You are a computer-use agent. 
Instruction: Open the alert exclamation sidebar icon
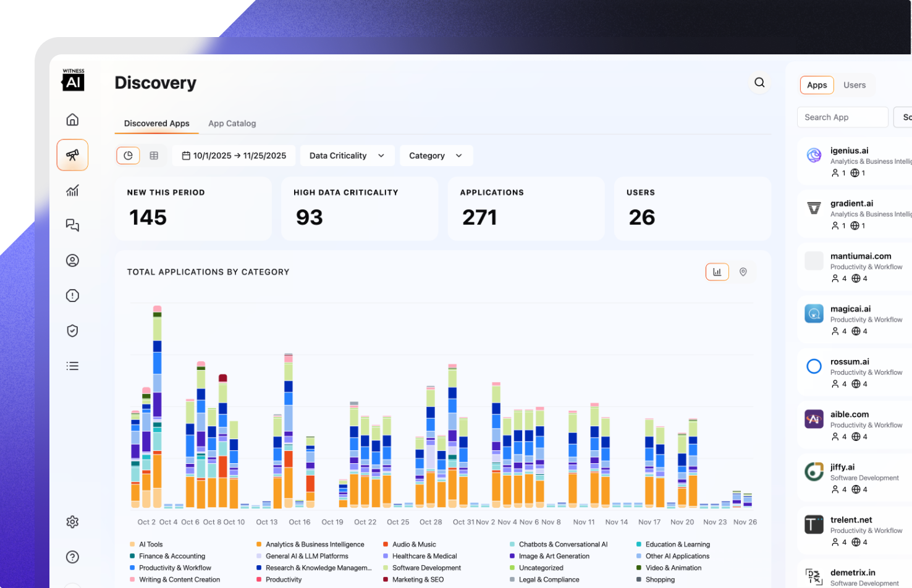pos(72,296)
